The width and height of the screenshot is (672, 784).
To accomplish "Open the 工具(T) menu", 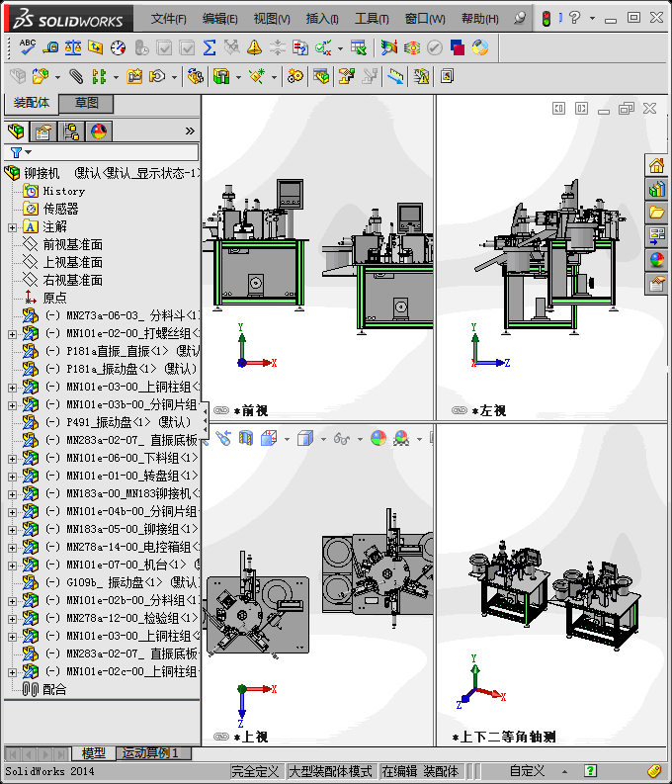I will click(x=372, y=19).
